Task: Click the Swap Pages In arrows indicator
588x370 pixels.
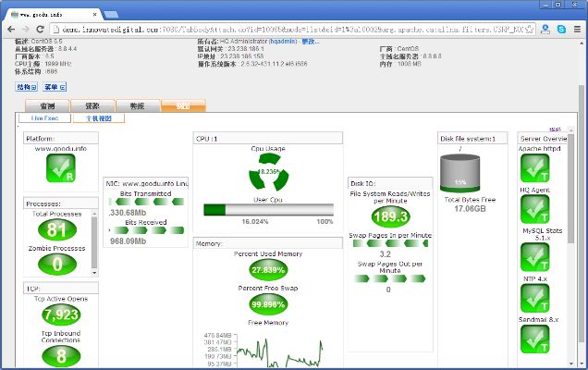Action: click(390, 243)
